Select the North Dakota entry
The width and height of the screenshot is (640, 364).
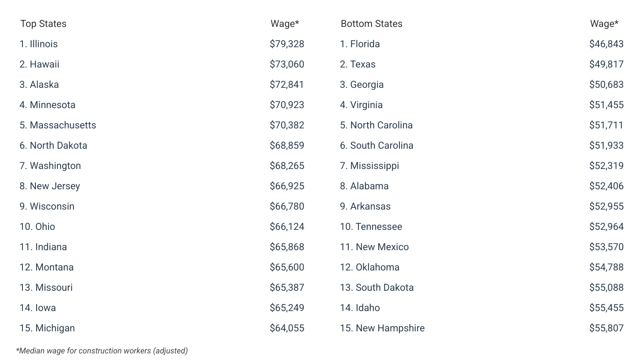pyautogui.click(x=53, y=146)
